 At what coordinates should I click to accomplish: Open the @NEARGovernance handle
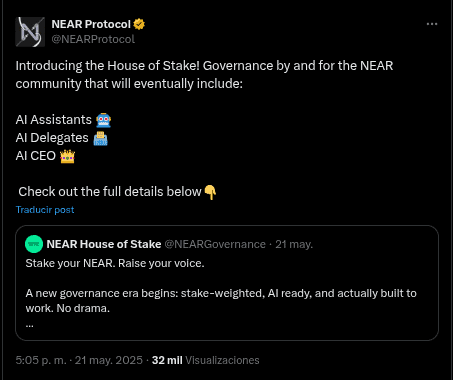215,244
